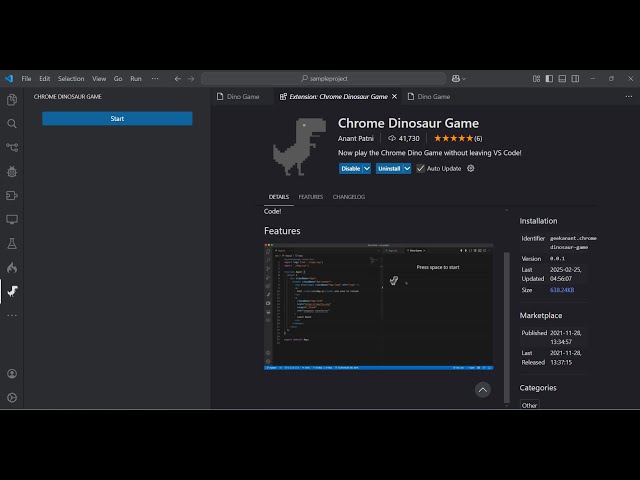Expand the Disable button dropdown arrow
The width and height of the screenshot is (640, 480).
coord(367,168)
